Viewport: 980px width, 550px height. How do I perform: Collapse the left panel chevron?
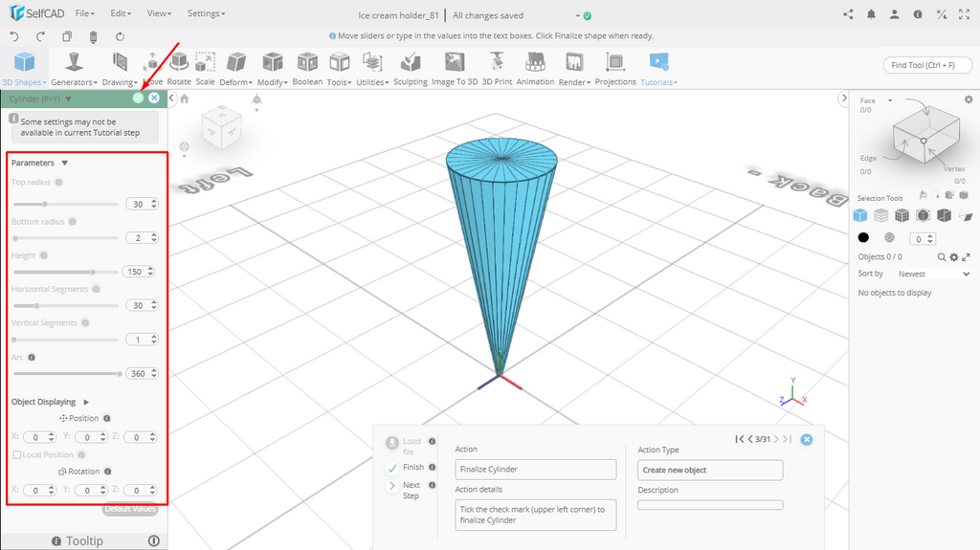(x=172, y=99)
